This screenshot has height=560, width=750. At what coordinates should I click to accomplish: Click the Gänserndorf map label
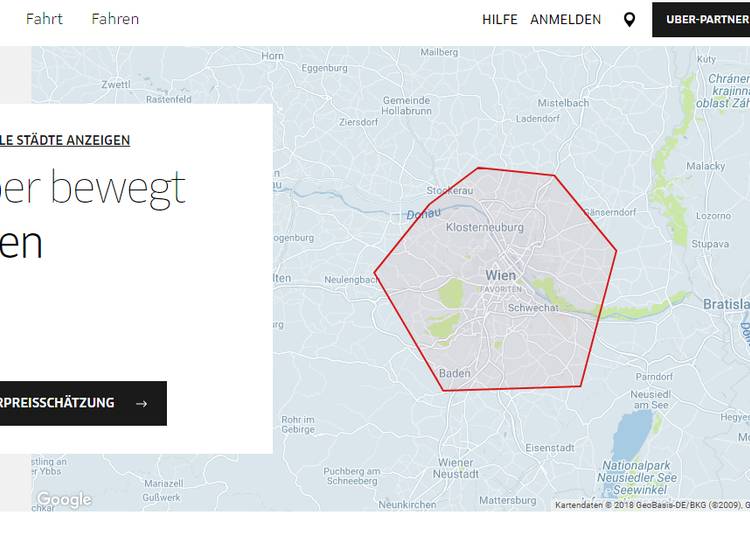(x=610, y=212)
